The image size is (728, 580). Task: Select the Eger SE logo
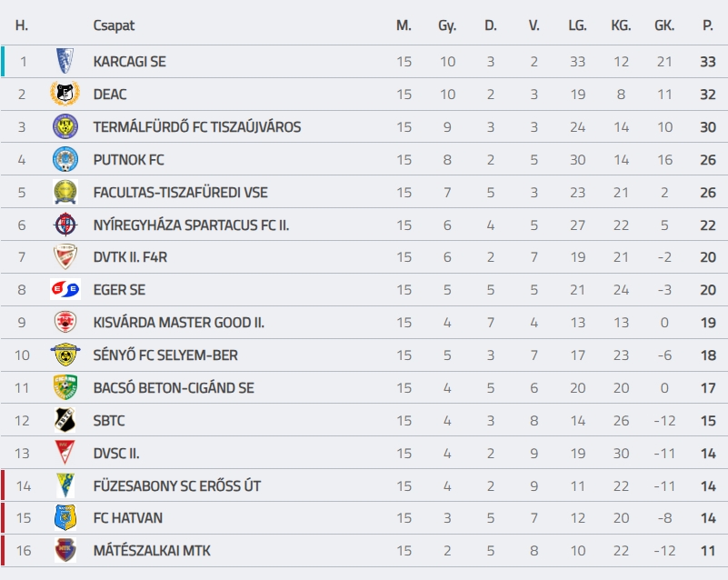tap(65, 289)
